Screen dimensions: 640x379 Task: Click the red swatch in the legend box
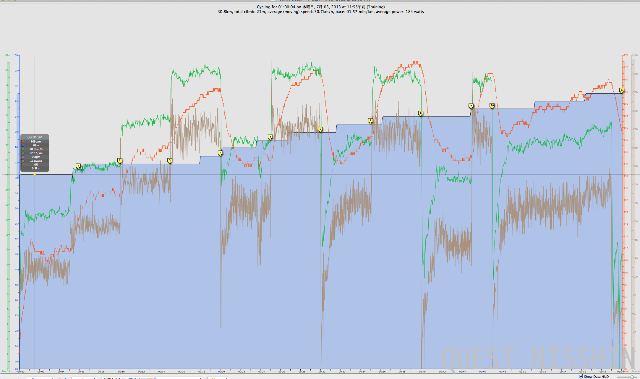[22, 142]
